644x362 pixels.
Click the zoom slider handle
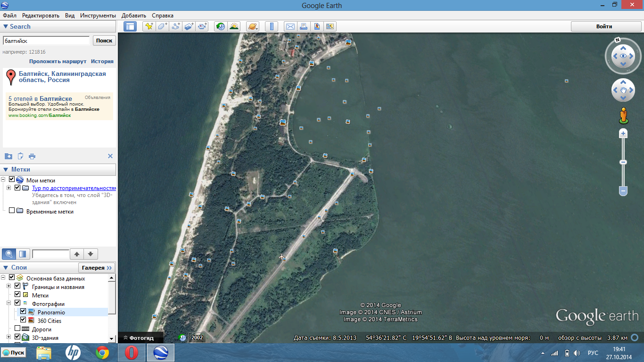[623, 162]
